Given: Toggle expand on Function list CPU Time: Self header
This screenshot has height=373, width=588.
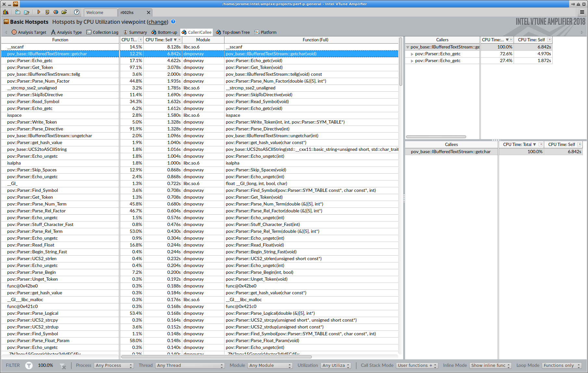Looking at the screenshot, I should [179, 40].
